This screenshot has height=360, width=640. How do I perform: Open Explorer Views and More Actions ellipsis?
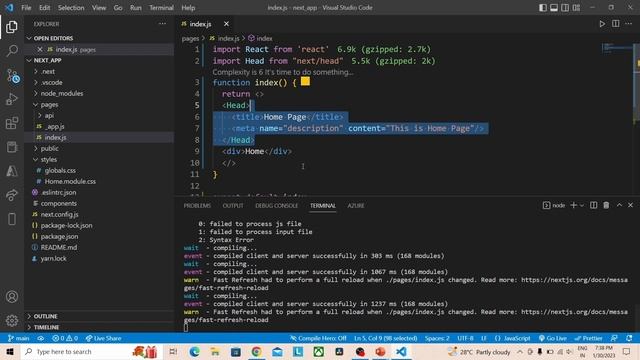click(162, 24)
